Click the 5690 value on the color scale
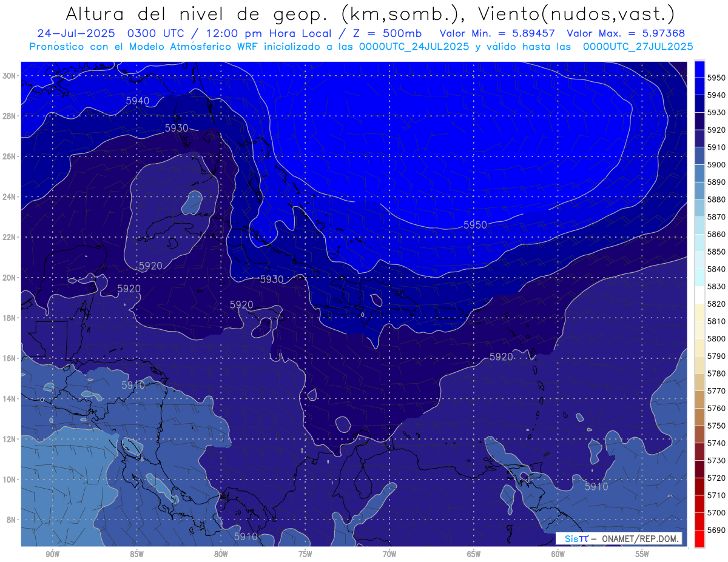The height and width of the screenshot is (562, 728). [716, 530]
